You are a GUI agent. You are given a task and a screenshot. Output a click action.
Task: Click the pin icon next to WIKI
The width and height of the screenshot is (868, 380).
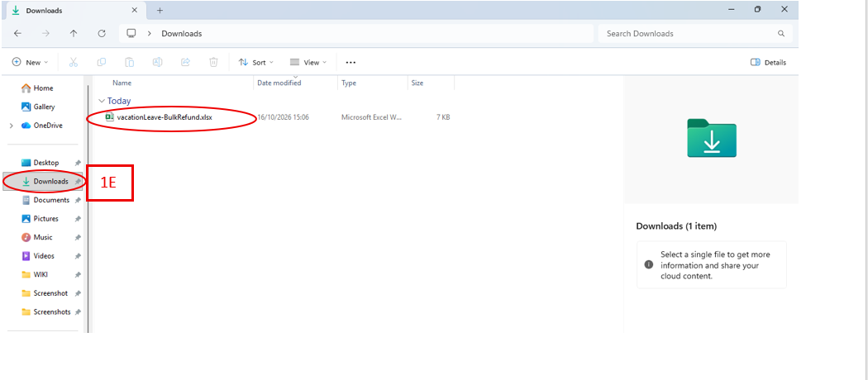point(78,275)
